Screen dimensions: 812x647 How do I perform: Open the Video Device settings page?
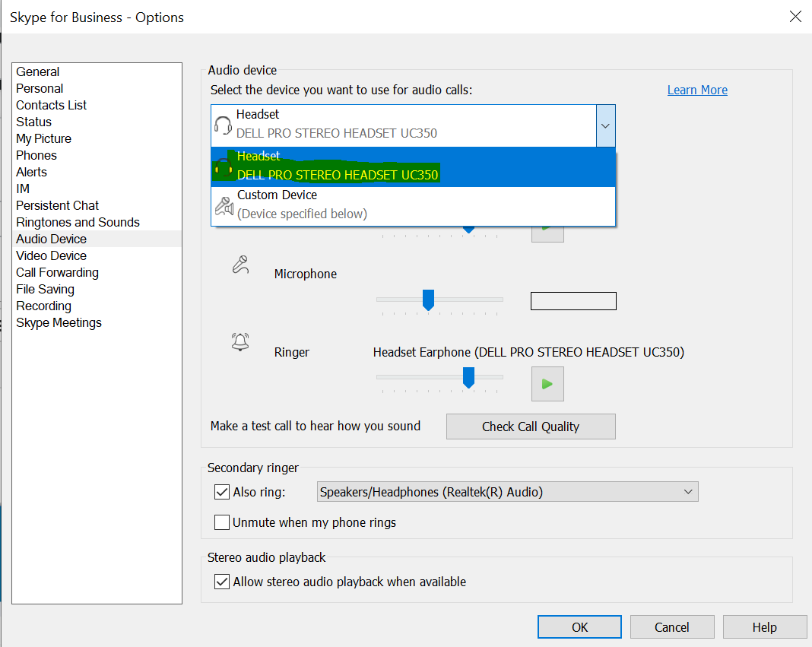(x=51, y=255)
